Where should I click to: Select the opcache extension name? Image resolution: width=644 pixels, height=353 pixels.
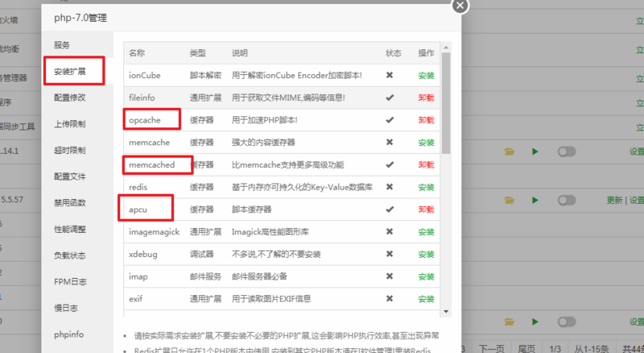[145, 120]
